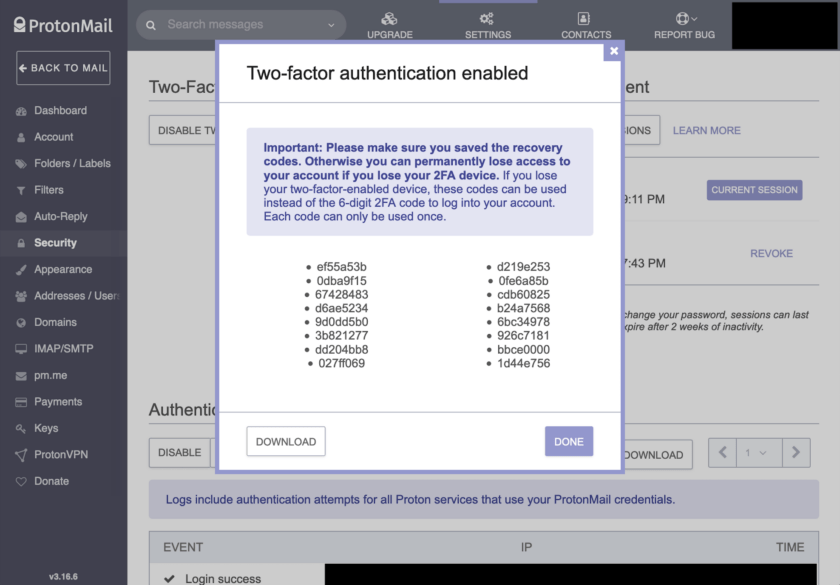
Task: Select recovery code 0dba9f15
Action: tap(341, 281)
